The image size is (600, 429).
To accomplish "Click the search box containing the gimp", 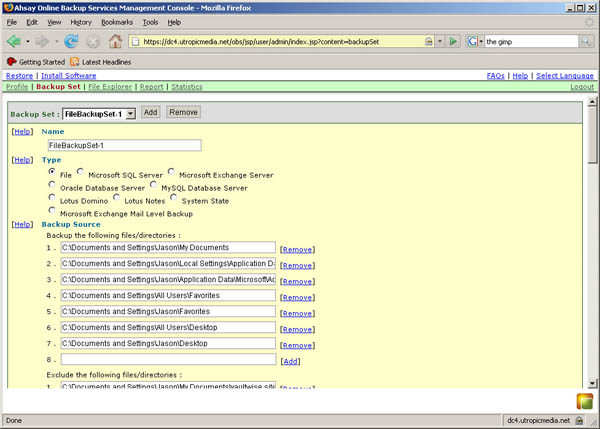I will [x=532, y=41].
